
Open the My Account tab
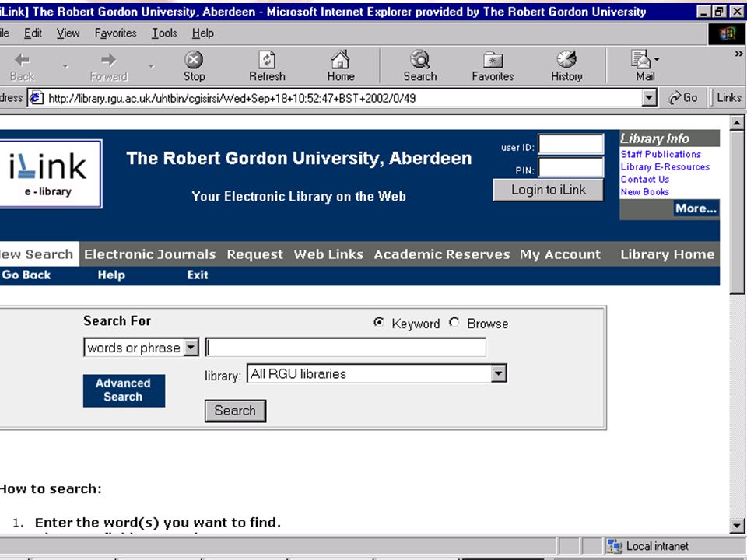[560, 254]
